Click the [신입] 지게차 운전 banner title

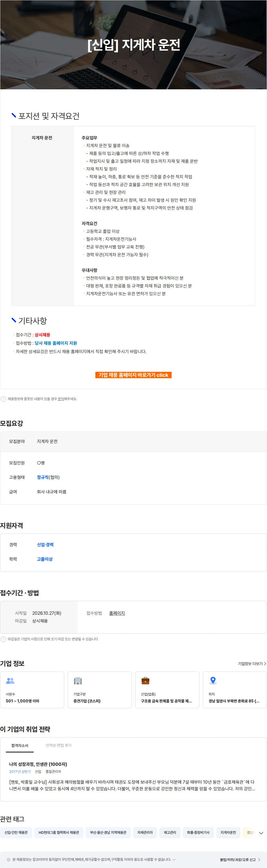click(134, 45)
